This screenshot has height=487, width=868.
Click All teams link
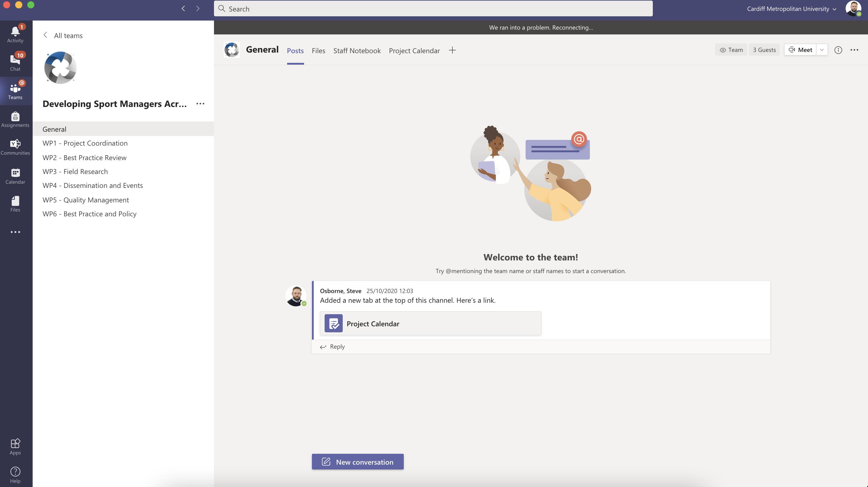pos(68,35)
